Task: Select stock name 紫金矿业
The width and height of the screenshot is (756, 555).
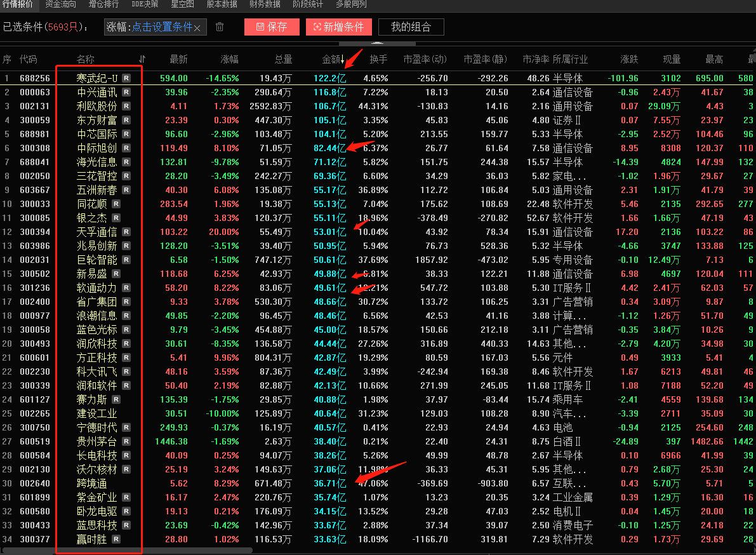Action: [x=96, y=498]
